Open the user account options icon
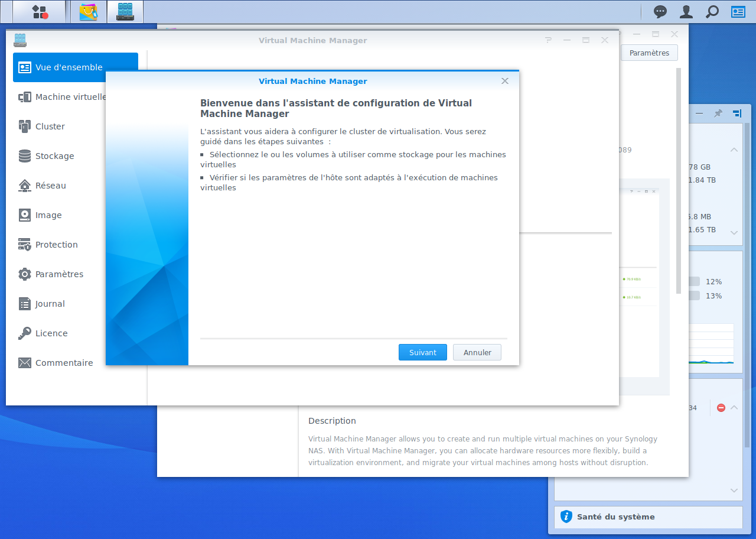The image size is (756, 539). (686, 12)
